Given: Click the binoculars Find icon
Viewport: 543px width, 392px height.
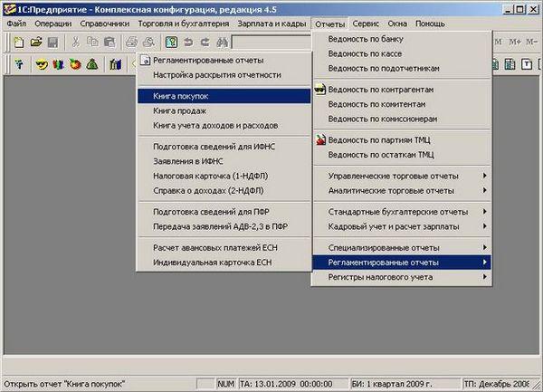Looking at the screenshot, I should (x=222, y=43).
